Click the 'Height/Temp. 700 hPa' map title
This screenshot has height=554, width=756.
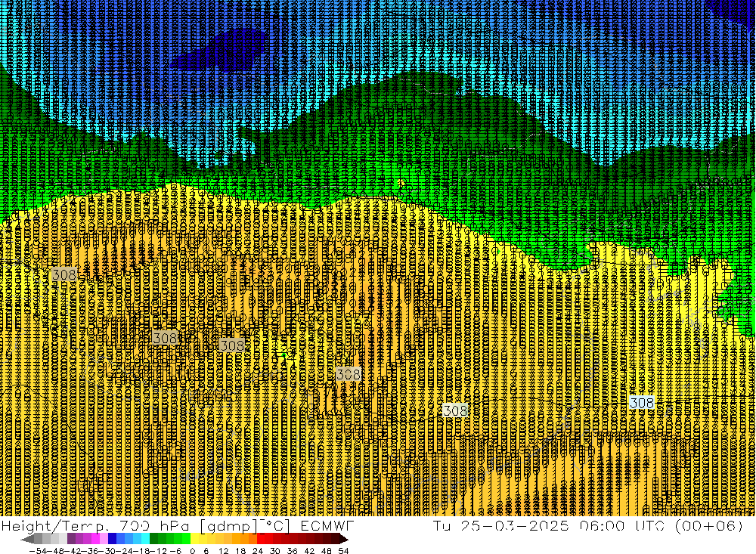pos(95,526)
